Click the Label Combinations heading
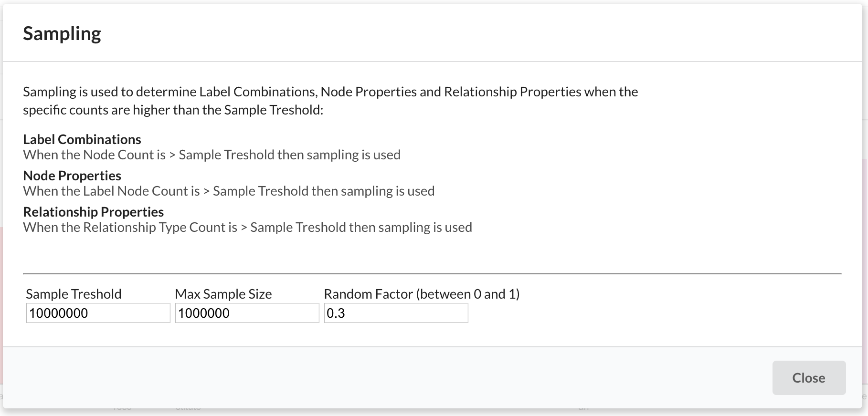The image size is (868, 416). coord(82,139)
